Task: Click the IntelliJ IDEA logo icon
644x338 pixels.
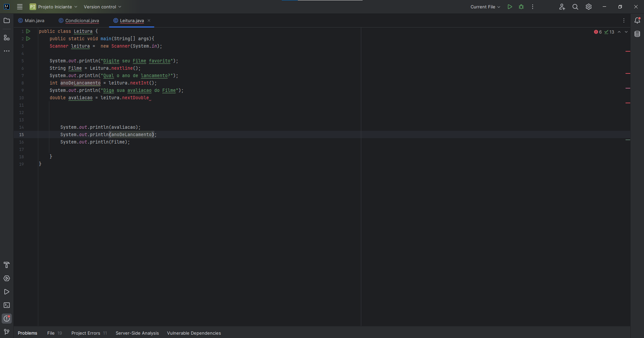Action: click(x=6, y=7)
